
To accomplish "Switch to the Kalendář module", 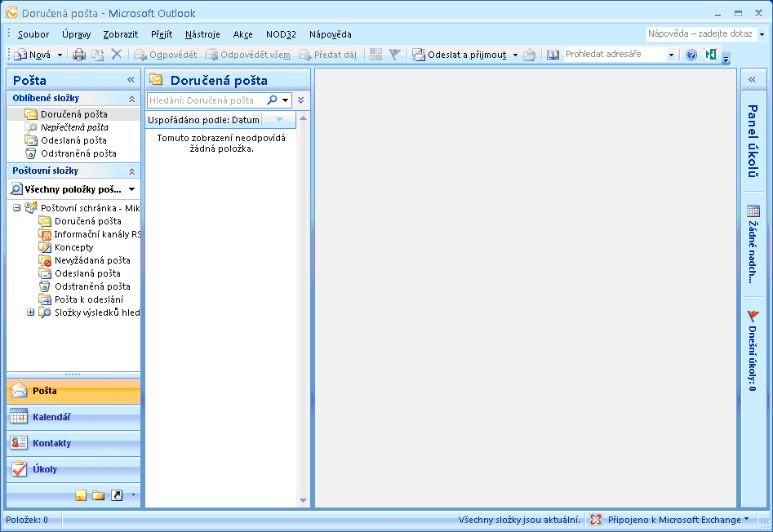I will click(x=73, y=417).
